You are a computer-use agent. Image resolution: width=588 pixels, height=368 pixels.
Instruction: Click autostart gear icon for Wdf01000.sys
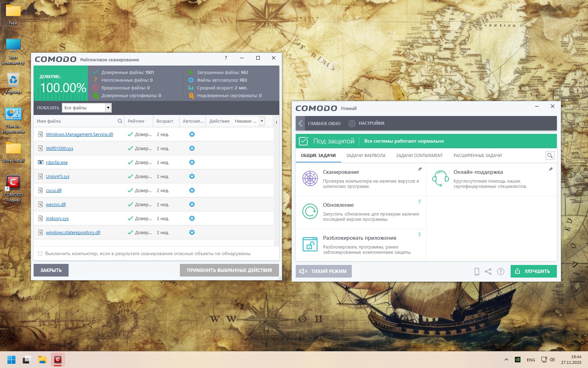coord(192,148)
